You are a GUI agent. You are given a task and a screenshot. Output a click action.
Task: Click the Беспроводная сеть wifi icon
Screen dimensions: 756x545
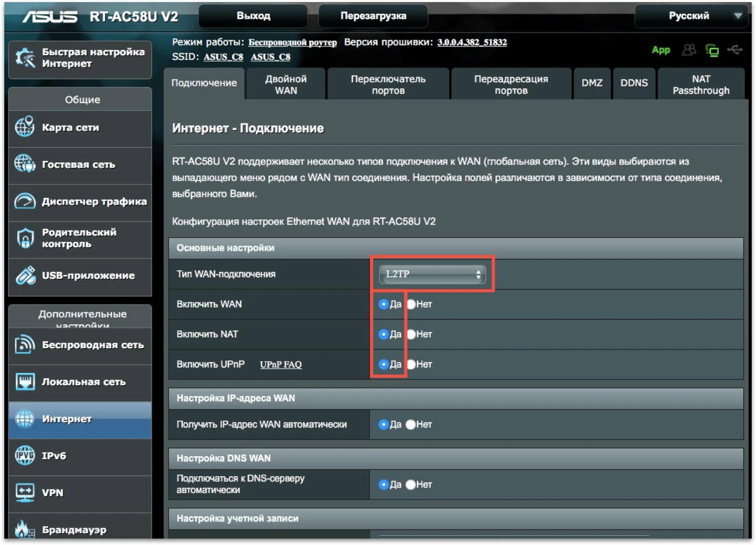(x=25, y=344)
